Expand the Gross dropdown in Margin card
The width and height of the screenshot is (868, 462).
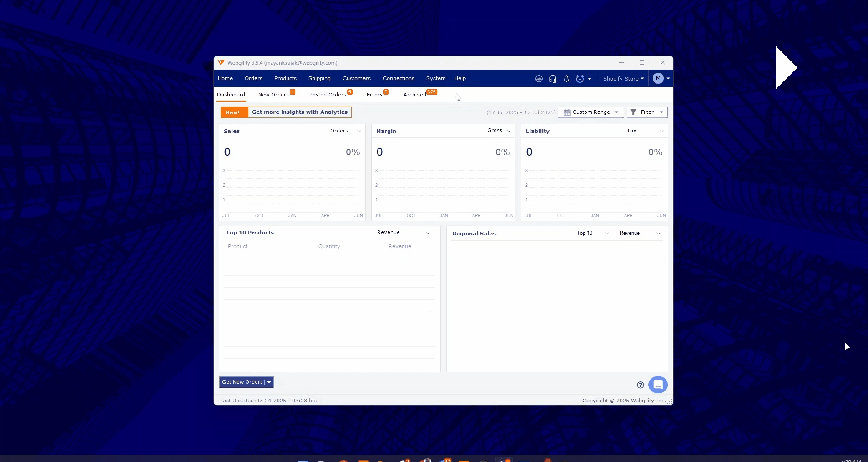click(499, 131)
